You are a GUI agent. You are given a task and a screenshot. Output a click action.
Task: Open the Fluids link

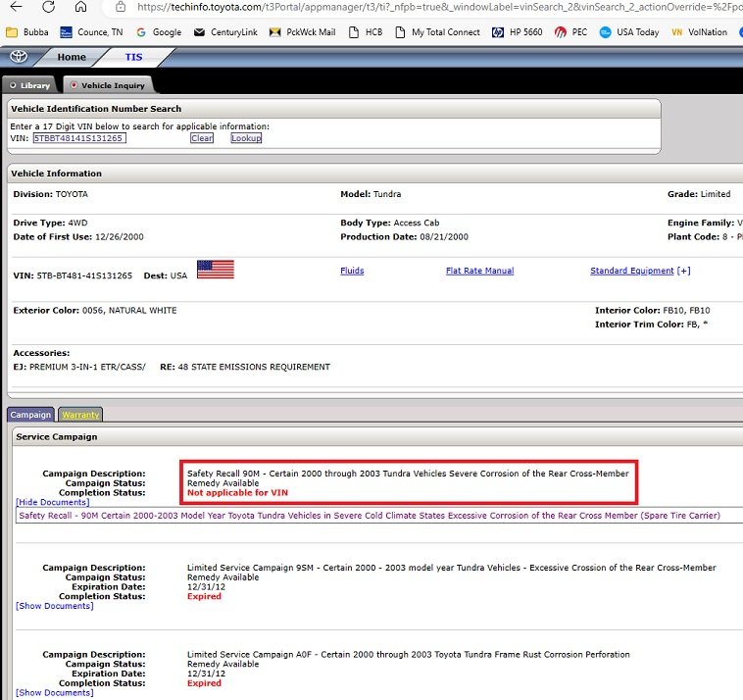click(352, 271)
